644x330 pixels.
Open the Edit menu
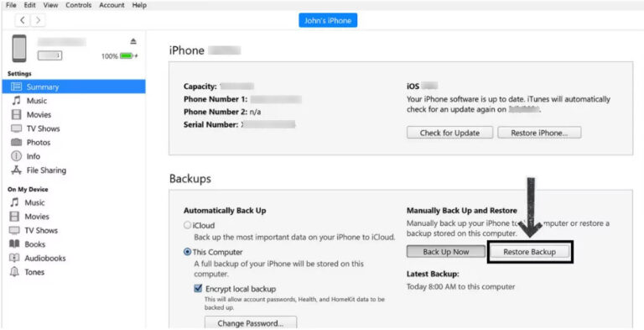point(29,5)
